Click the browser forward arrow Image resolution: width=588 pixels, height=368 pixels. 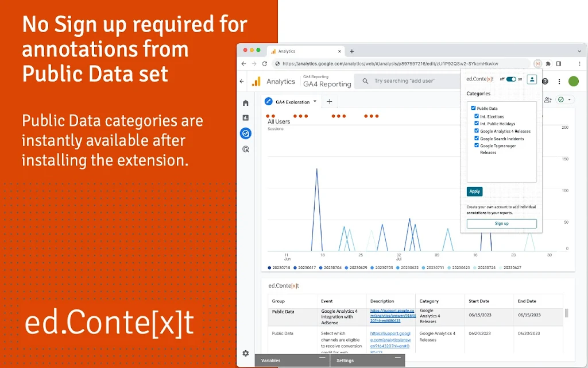pos(254,64)
